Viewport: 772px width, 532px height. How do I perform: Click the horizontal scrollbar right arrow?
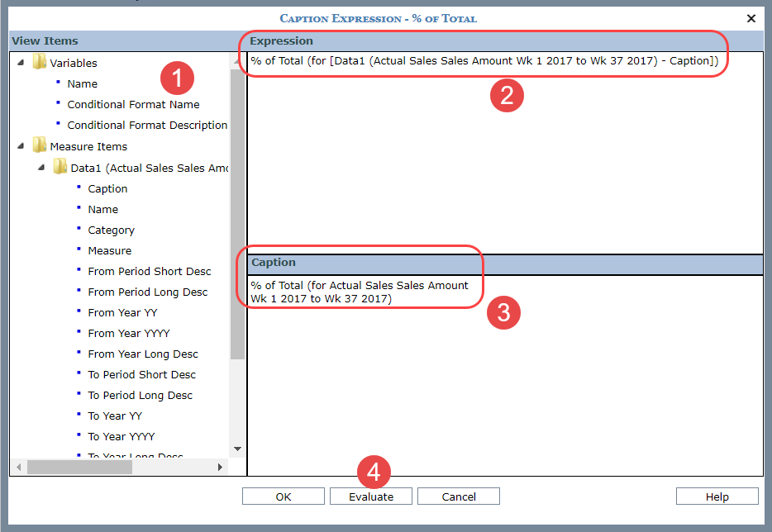tap(220, 468)
